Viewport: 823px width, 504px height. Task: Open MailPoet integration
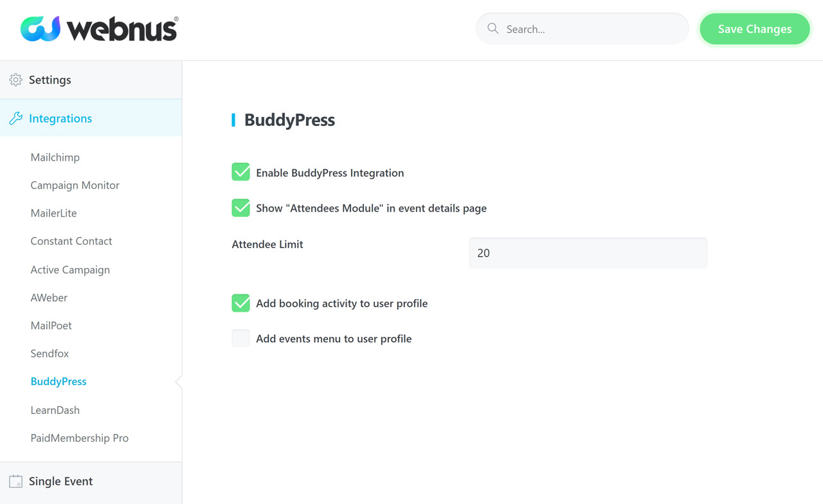tap(51, 325)
